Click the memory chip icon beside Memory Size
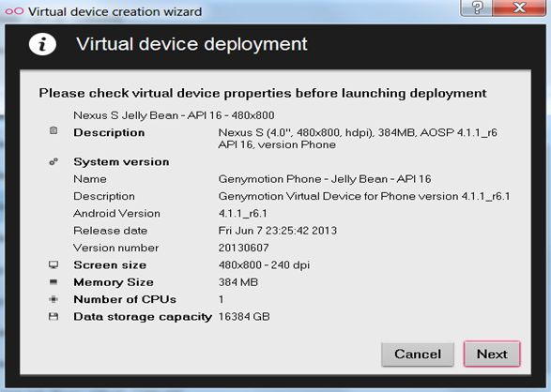551x392 pixels. 54,281
